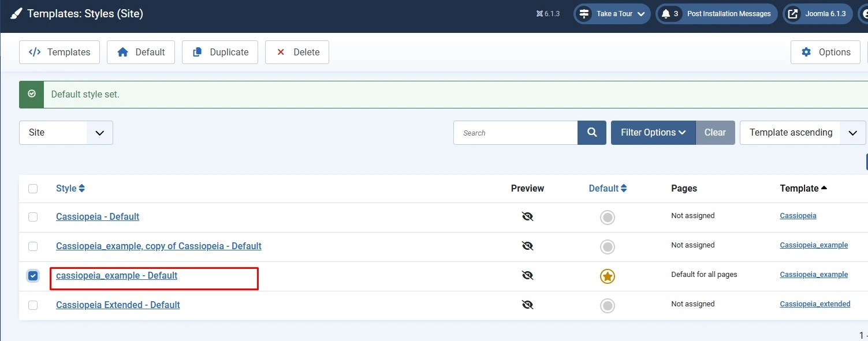Set copy of Cassiopeia as default style
This screenshot has width=868, height=341.
(608, 247)
